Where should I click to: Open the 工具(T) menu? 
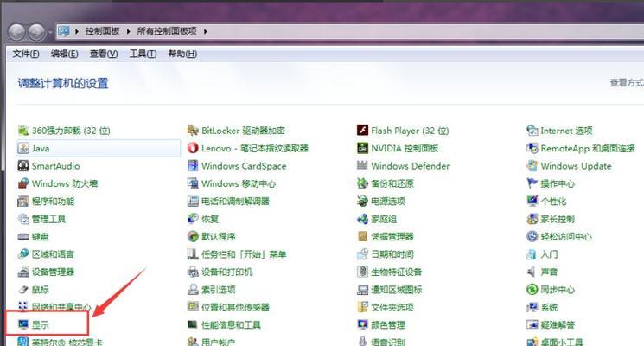pyautogui.click(x=143, y=54)
